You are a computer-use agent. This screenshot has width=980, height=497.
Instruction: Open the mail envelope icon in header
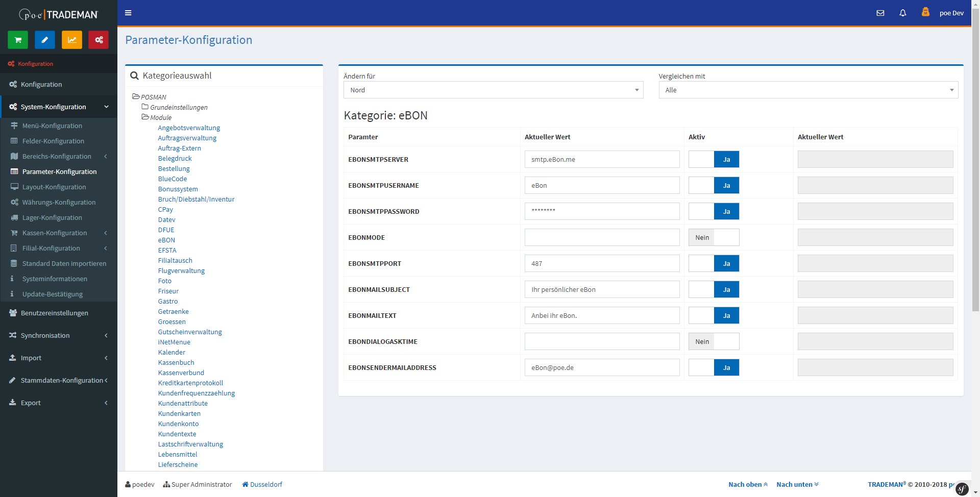click(880, 13)
